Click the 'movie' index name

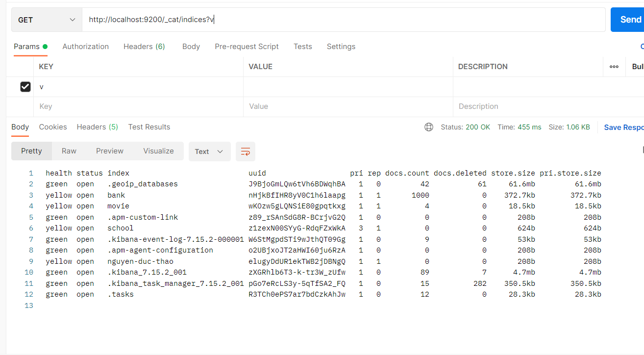coord(119,206)
